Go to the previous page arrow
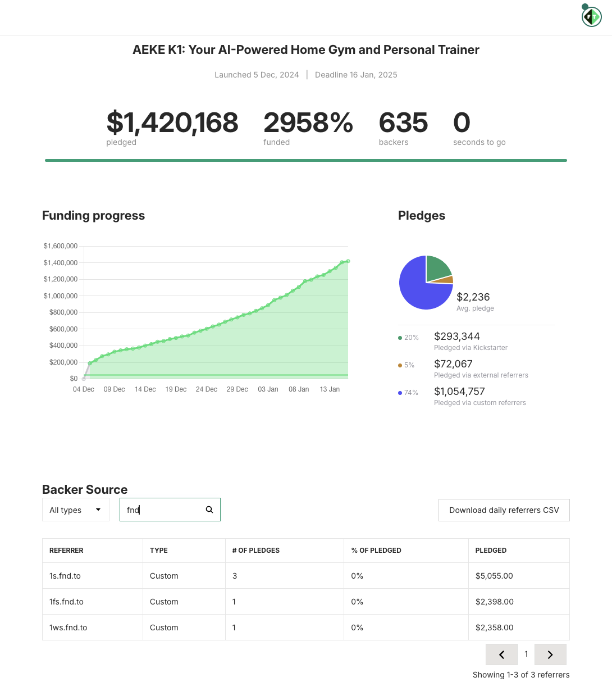612x700 pixels. tap(501, 654)
